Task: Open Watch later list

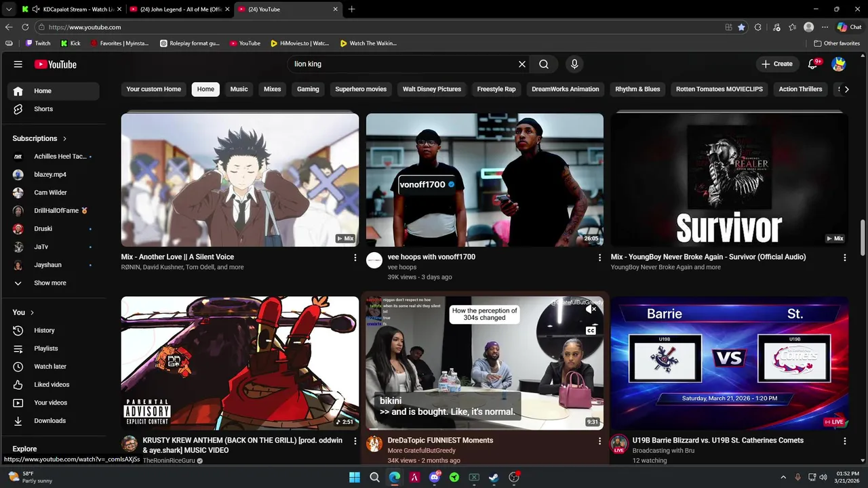Action: point(54,367)
